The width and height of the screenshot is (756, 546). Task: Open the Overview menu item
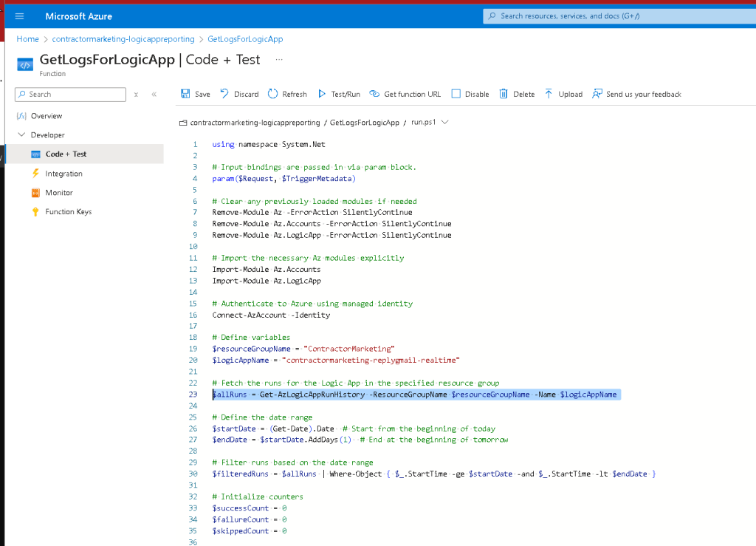point(47,116)
